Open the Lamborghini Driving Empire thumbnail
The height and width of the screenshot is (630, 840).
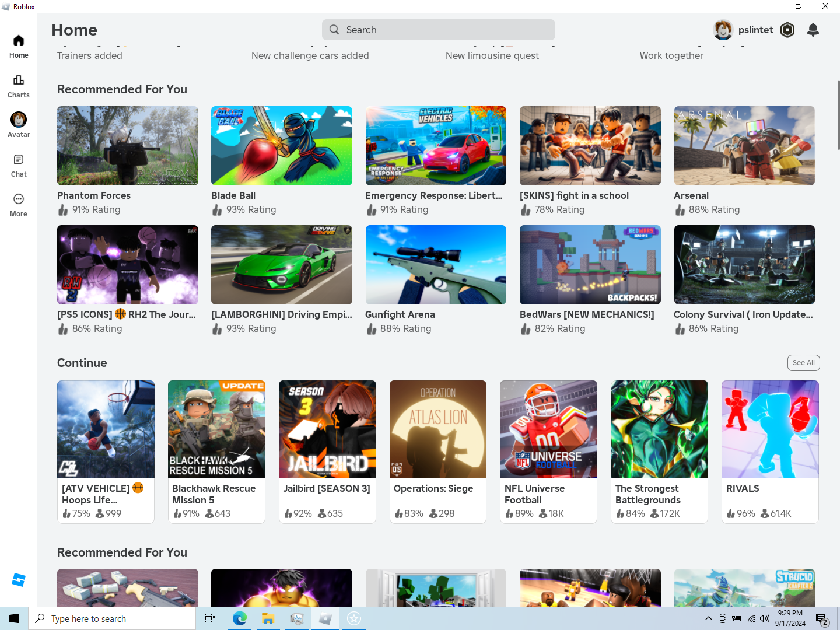click(x=282, y=265)
